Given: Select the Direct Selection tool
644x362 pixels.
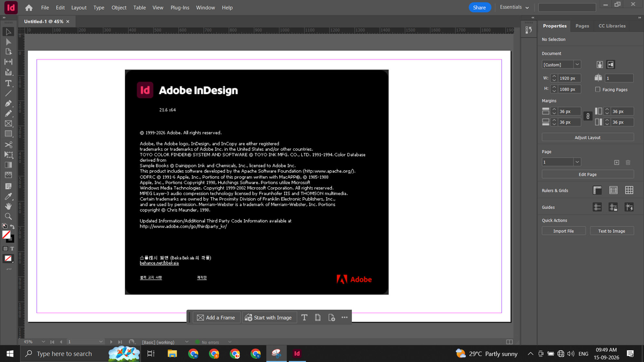Looking at the screenshot, I should [x=8, y=42].
